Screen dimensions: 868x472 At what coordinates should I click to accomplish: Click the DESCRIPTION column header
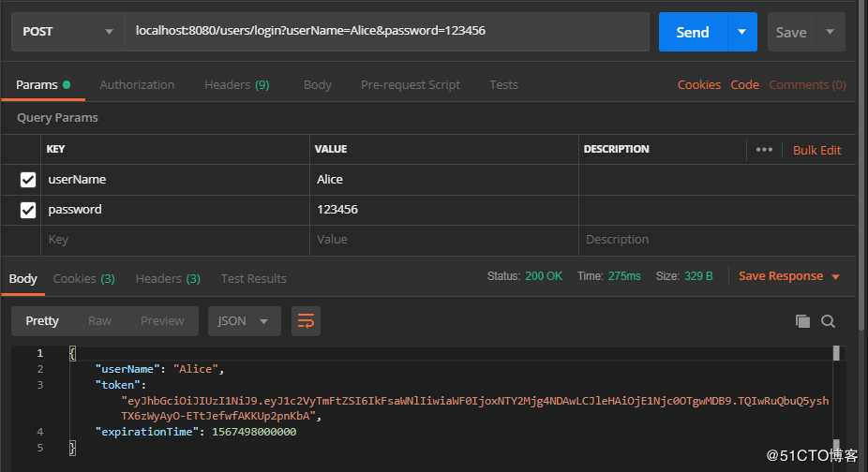tap(616, 149)
